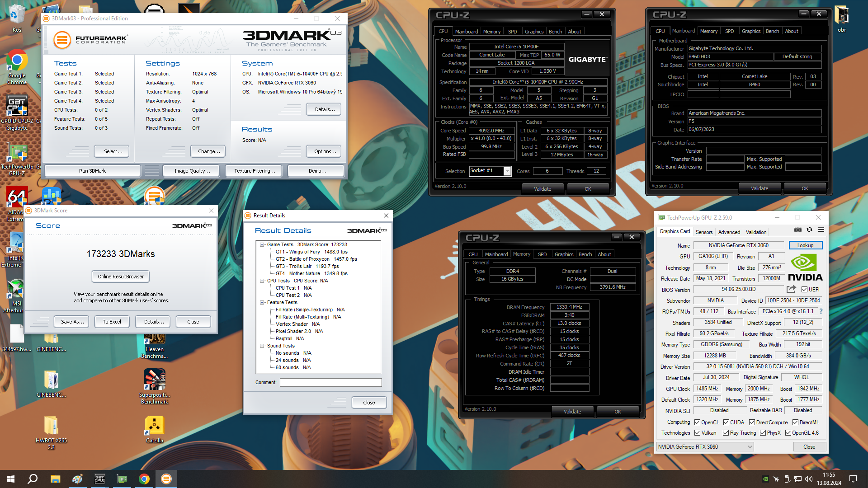
Task: Click Comment input field in Result Details
Action: pyautogui.click(x=330, y=382)
